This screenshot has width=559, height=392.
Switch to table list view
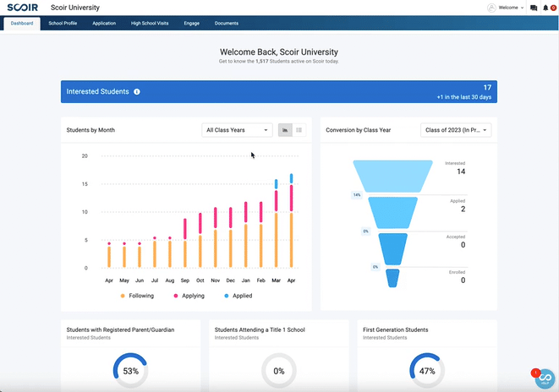pyautogui.click(x=299, y=130)
